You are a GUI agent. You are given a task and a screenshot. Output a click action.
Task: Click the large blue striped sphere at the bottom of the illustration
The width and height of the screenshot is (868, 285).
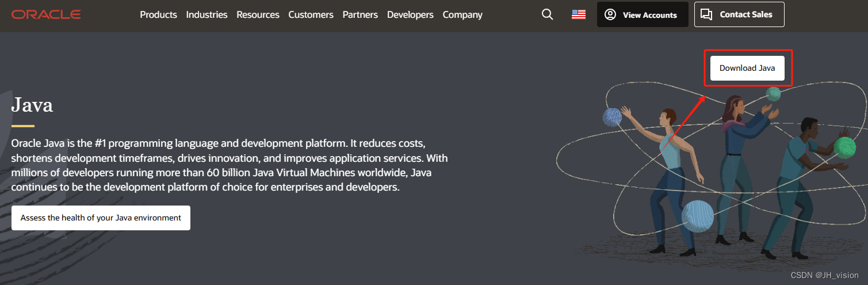pyautogui.click(x=698, y=216)
